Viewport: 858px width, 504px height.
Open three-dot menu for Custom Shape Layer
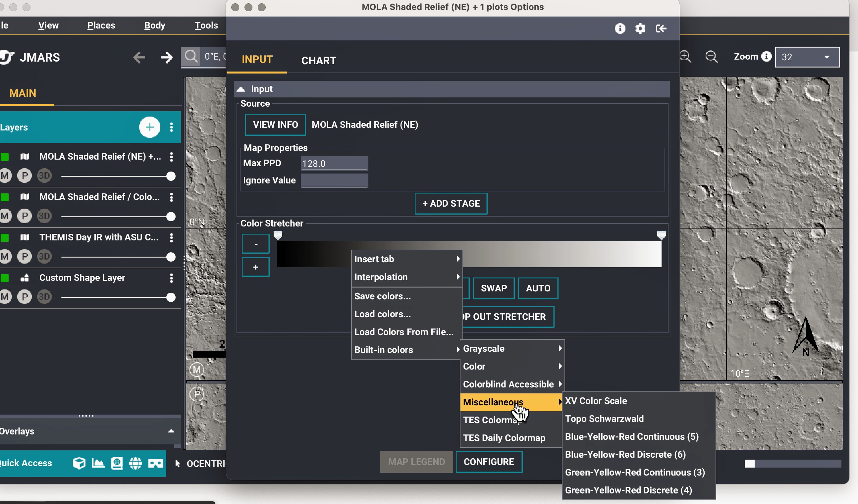[172, 278]
